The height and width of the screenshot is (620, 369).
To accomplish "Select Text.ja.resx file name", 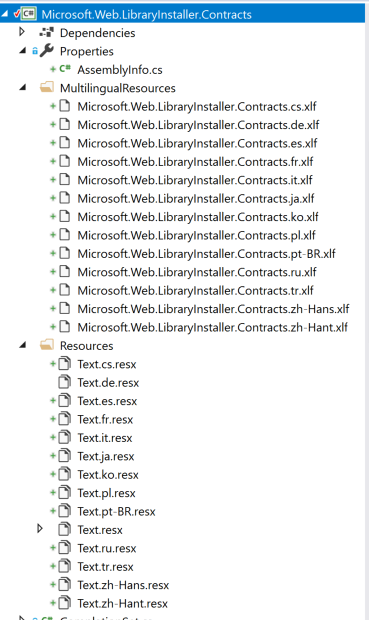I will 106,456.
